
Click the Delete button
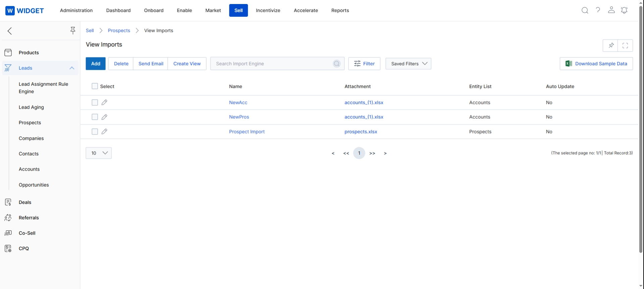[121, 64]
